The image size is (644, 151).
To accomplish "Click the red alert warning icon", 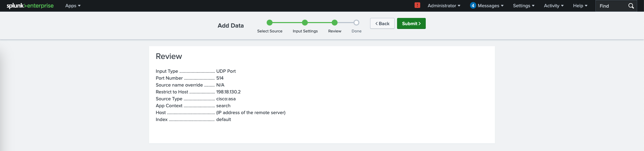I will [x=417, y=5].
